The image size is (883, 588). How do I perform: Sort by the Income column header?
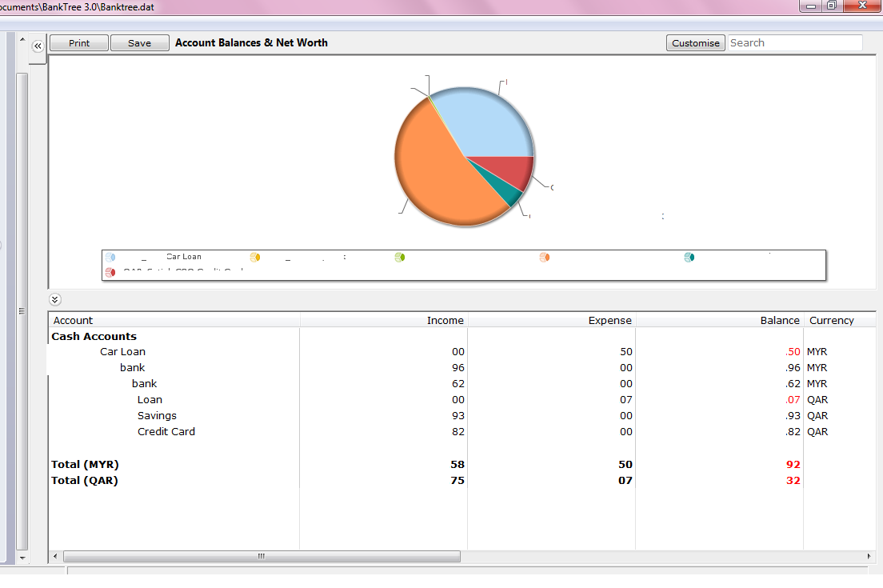coord(383,320)
